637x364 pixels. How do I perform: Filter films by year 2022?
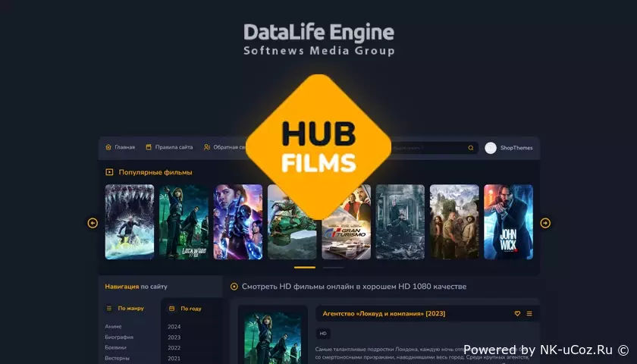coord(174,348)
